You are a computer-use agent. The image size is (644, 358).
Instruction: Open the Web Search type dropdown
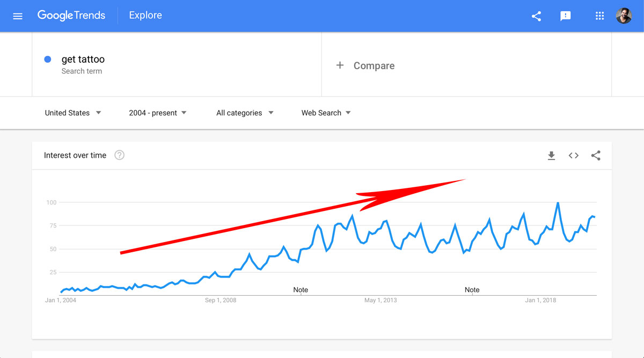[326, 113]
